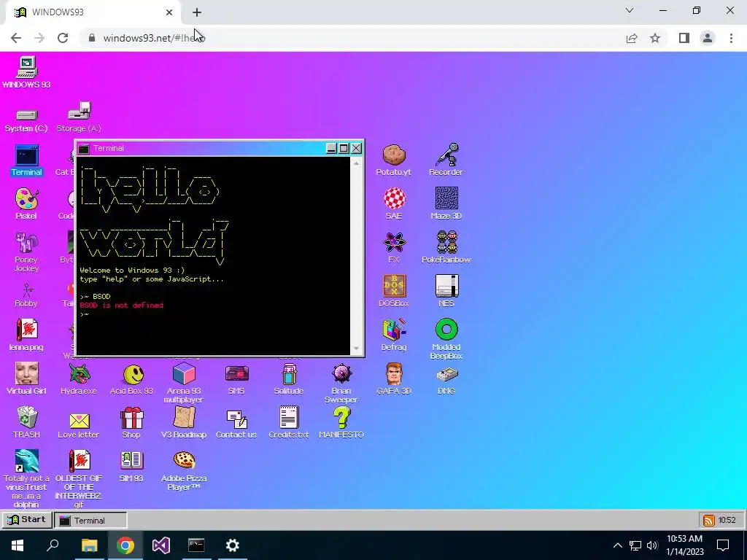Launch Maze 3D icon
Viewport: 747px width, 560px height.
[x=447, y=198]
